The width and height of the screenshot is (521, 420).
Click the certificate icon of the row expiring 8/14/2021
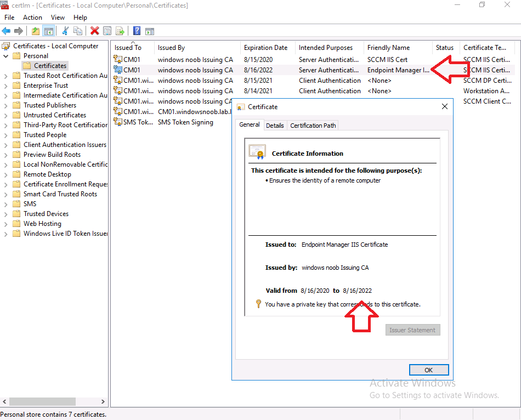click(118, 90)
